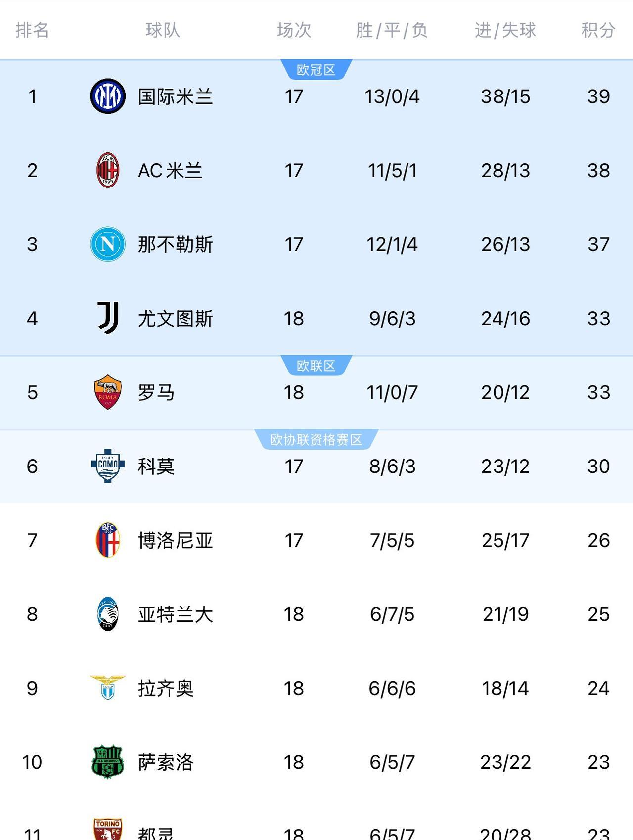Click the 欧联区 zone label
Screen dimensions: 633x840
pyautogui.click(x=316, y=366)
